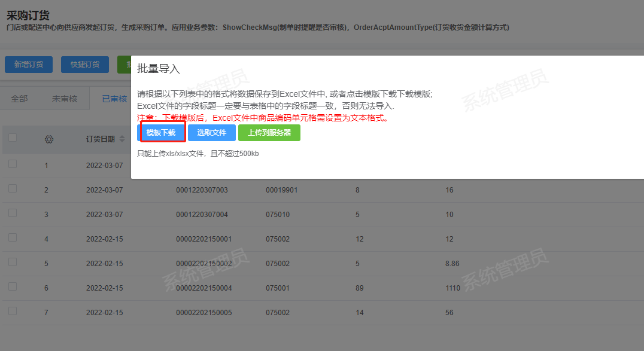Image resolution: width=644 pixels, height=351 pixels.
Task: Switch to the 全部 tab
Action: [19, 99]
